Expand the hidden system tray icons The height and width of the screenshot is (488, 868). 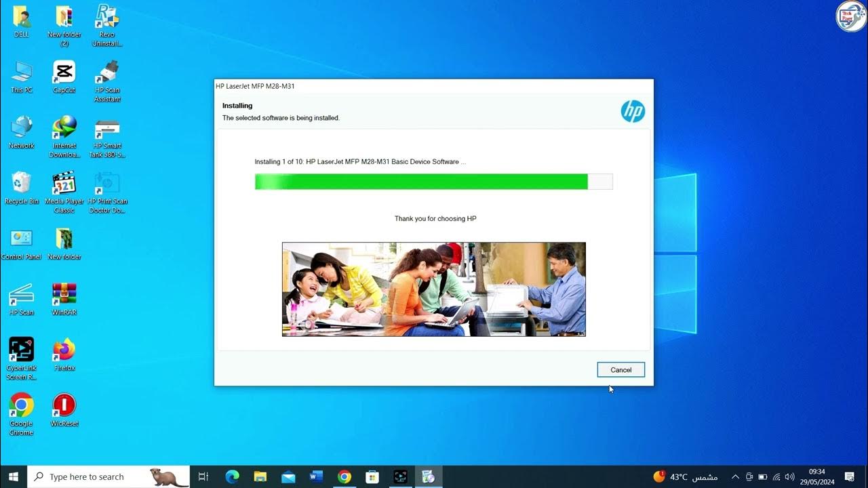(x=735, y=476)
